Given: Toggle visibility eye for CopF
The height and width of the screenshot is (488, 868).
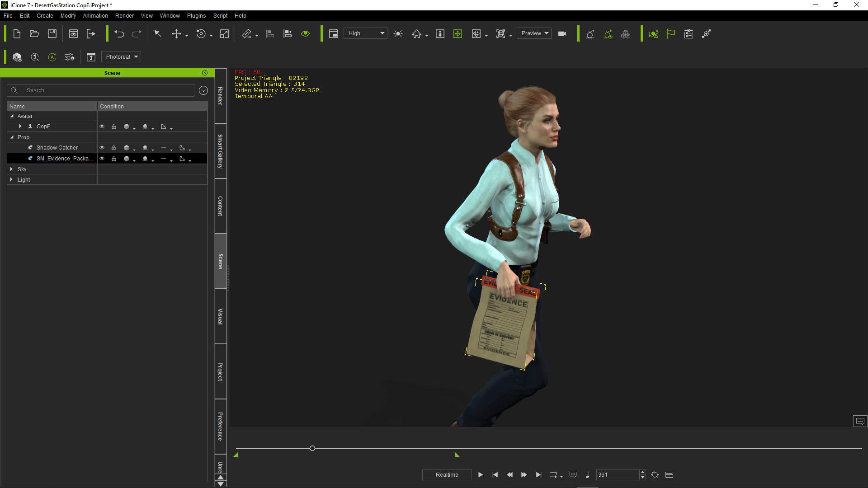Looking at the screenshot, I should [102, 127].
